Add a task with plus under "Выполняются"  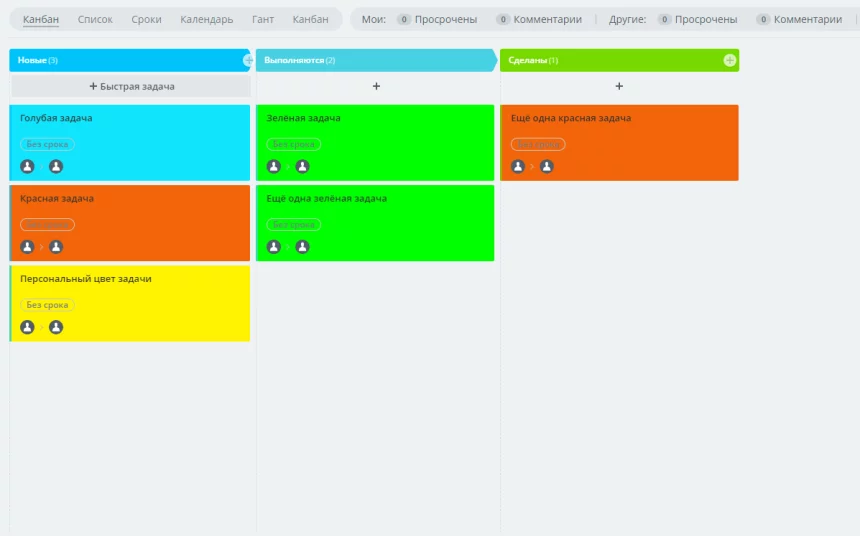coord(376,87)
